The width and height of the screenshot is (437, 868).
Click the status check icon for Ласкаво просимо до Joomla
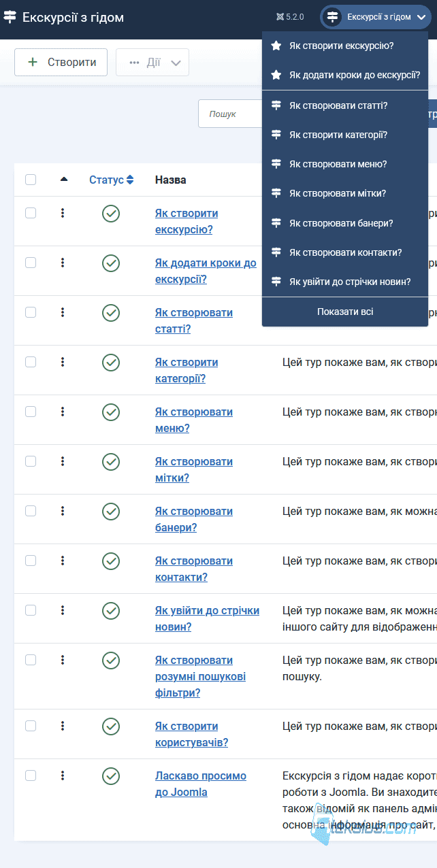[111, 776]
